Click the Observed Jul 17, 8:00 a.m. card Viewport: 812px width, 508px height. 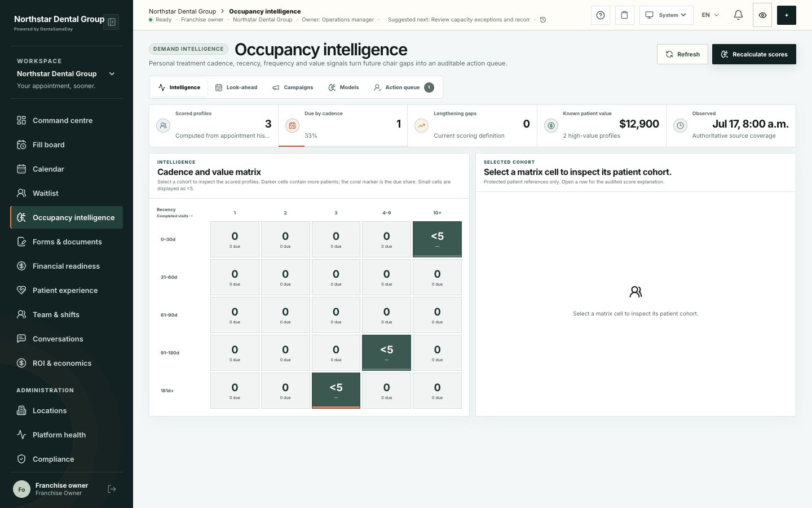tap(731, 126)
